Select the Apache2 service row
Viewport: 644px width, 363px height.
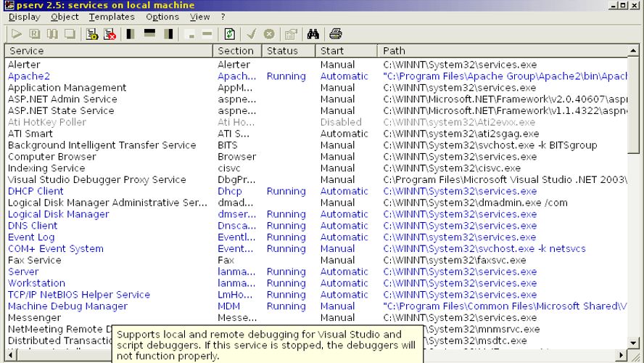[316, 76]
